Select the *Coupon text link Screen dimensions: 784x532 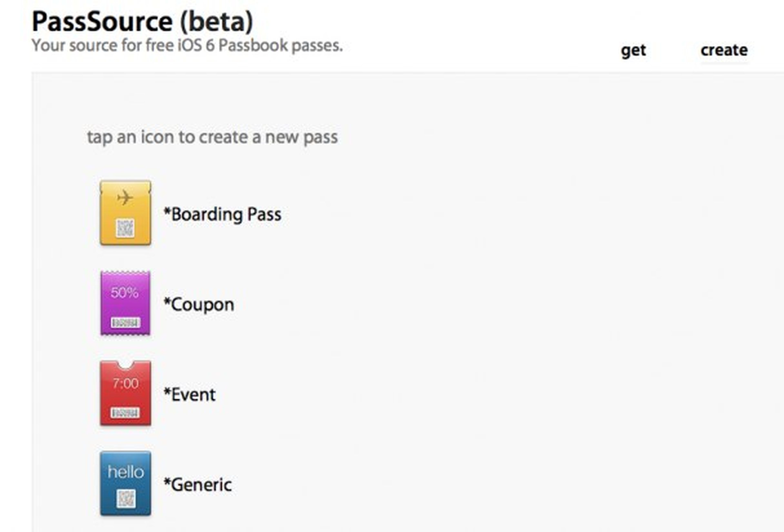(199, 305)
